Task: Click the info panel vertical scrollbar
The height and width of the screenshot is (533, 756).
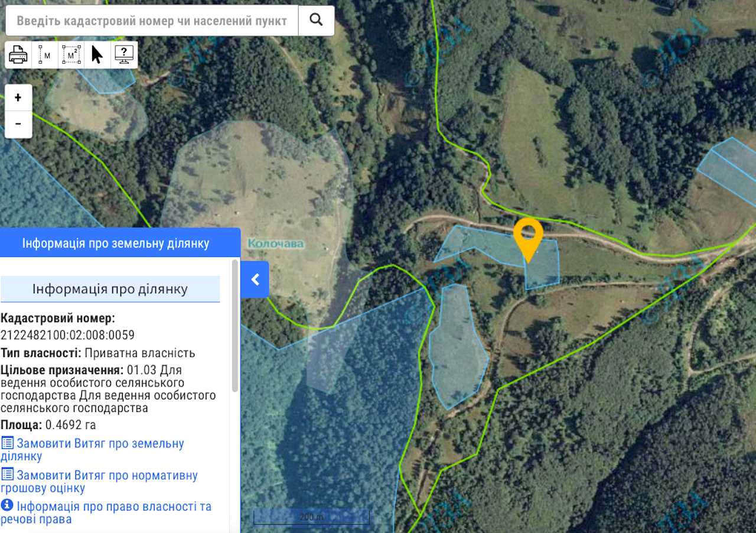Action: (x=235, y=326)
